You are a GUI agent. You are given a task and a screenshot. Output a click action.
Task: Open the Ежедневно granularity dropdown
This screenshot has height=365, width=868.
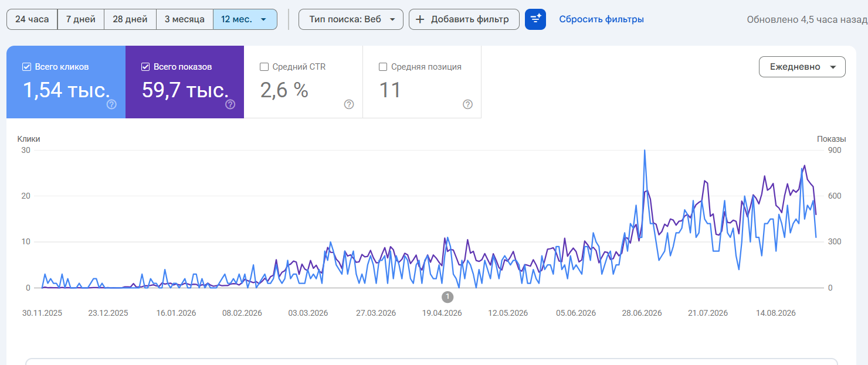(x=802, y=67)
